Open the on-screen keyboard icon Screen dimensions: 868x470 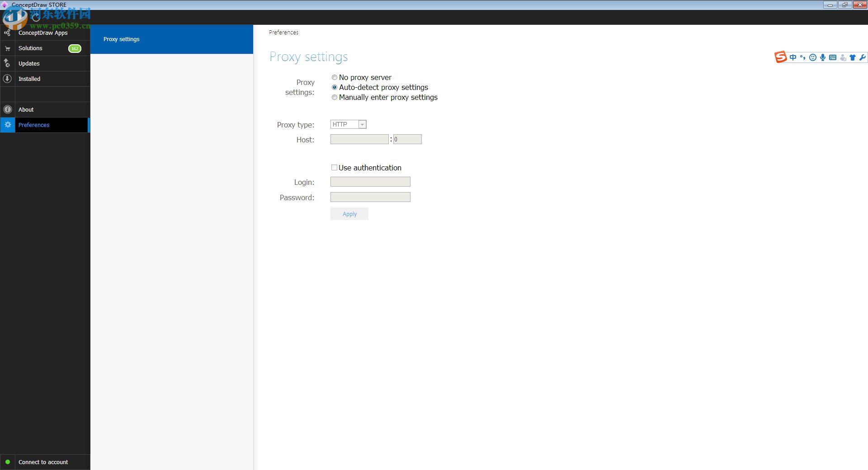point(833,57)
